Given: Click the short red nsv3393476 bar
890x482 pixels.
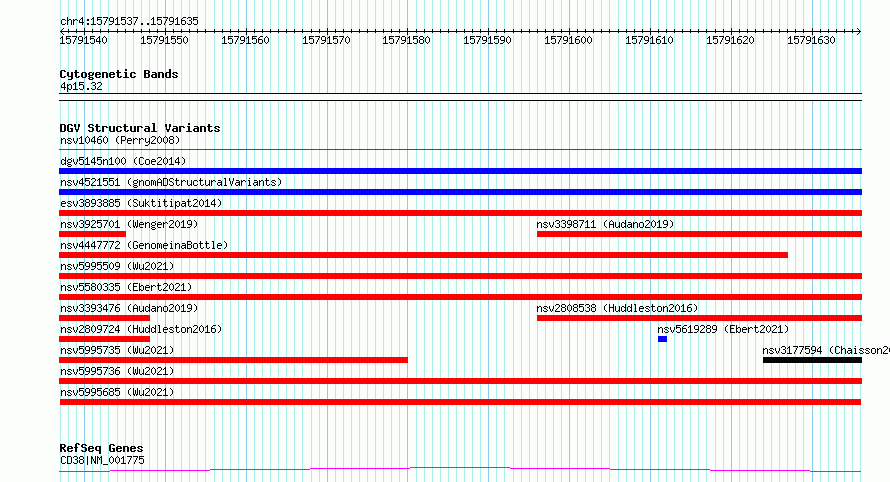Looking at the screenshot, I should pos(104,318).
